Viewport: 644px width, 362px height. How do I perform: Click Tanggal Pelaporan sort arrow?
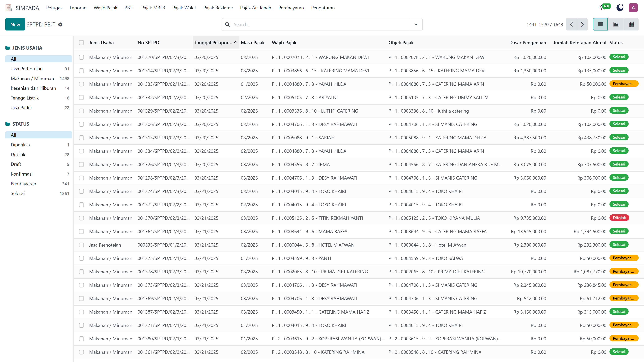pyautogui.click(x=236, y=42)
